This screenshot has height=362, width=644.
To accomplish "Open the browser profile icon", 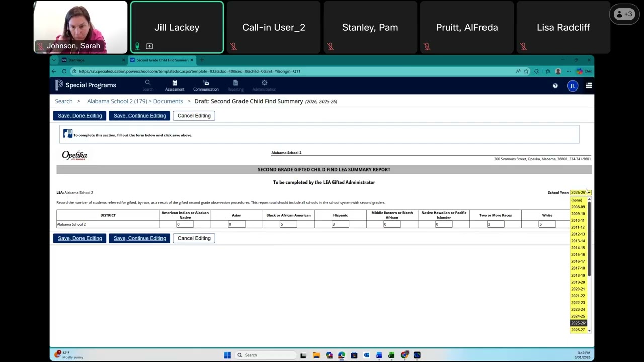I will [x=558, y=71].
